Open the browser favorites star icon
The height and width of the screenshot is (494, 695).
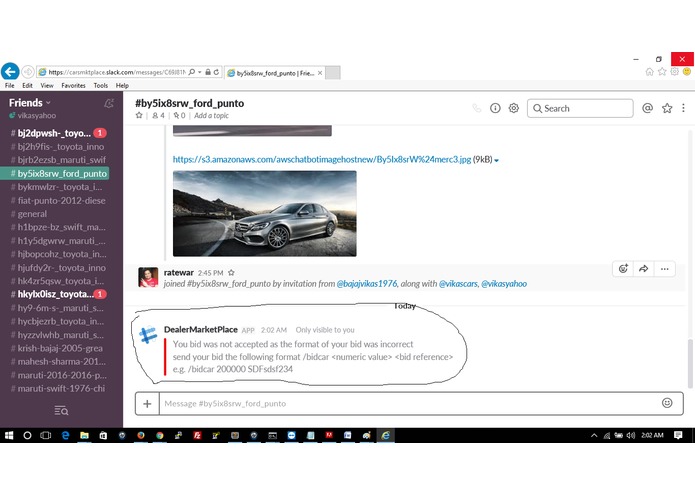[x=662, y=71]
